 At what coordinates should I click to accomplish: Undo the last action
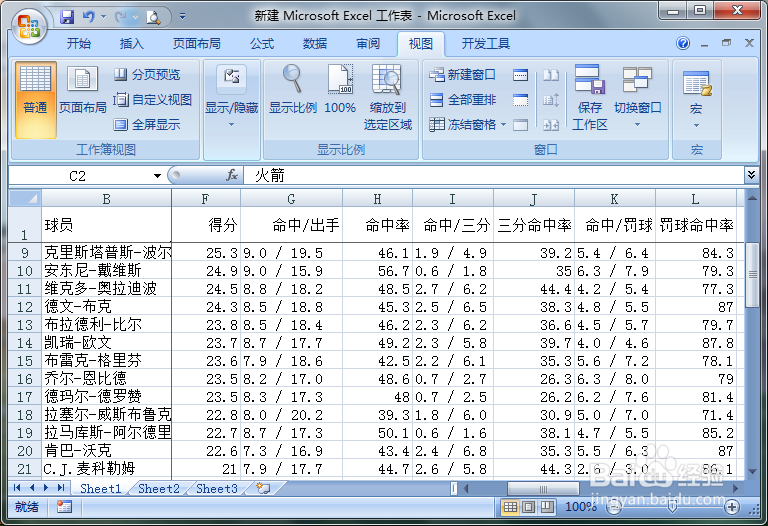(88, 17)
